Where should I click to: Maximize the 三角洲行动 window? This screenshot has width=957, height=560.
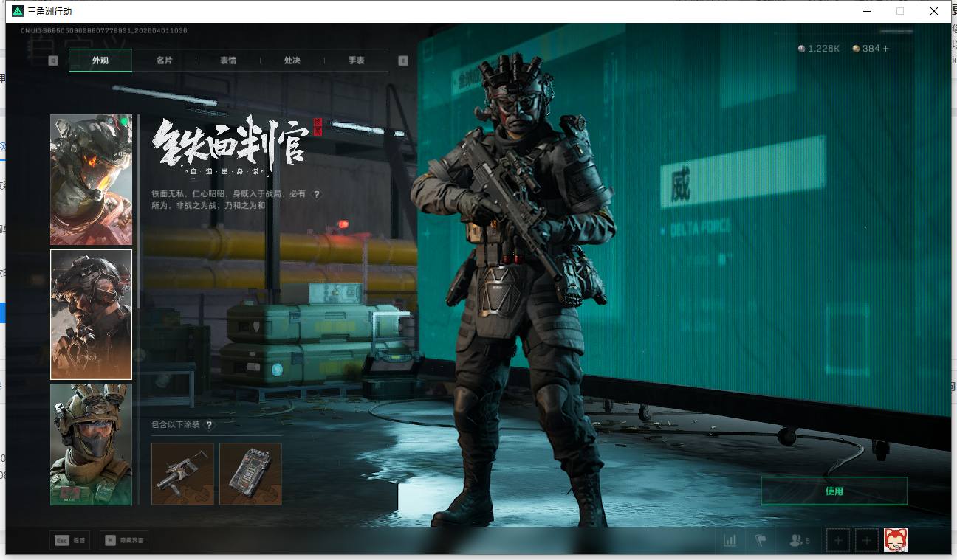tap(900, 11)
